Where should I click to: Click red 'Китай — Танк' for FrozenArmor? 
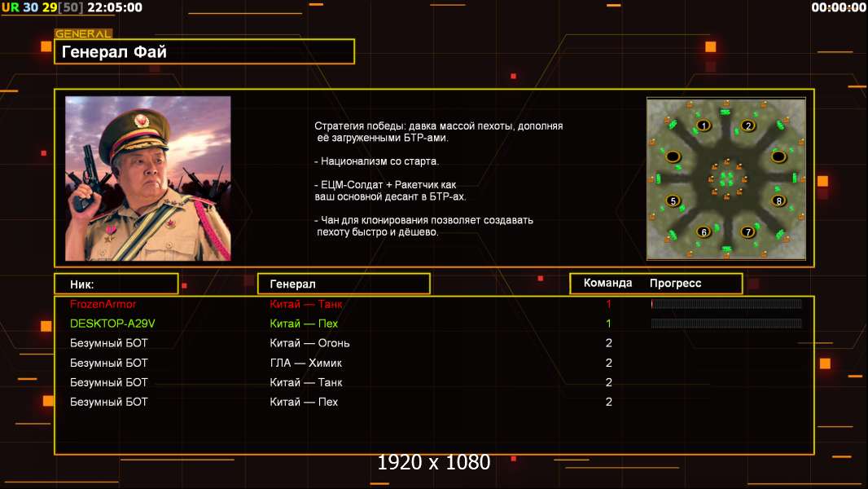pyautogui.click(x=306, y=304)
